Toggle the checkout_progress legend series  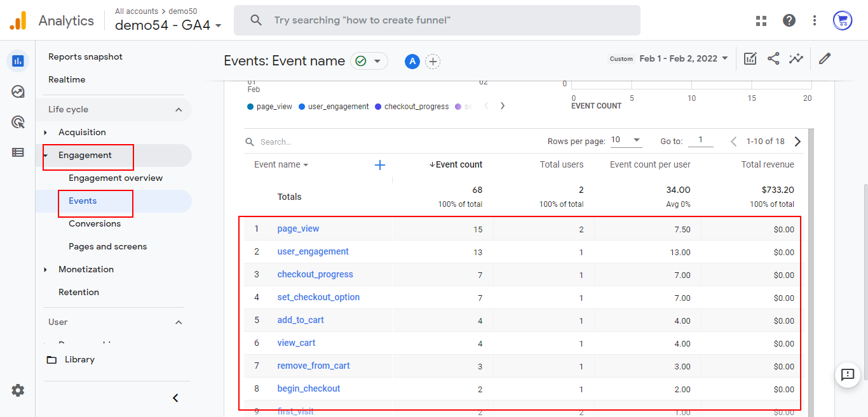point(412,107)
